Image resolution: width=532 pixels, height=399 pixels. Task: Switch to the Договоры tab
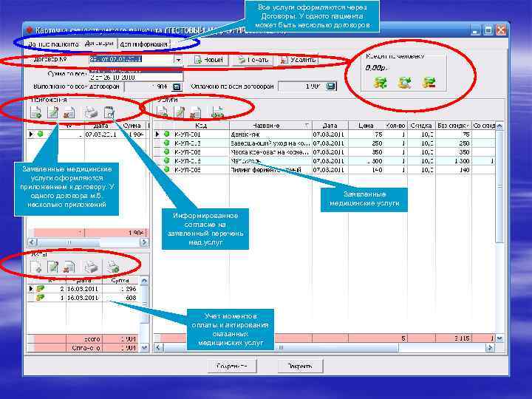click(x=99, y=44)
